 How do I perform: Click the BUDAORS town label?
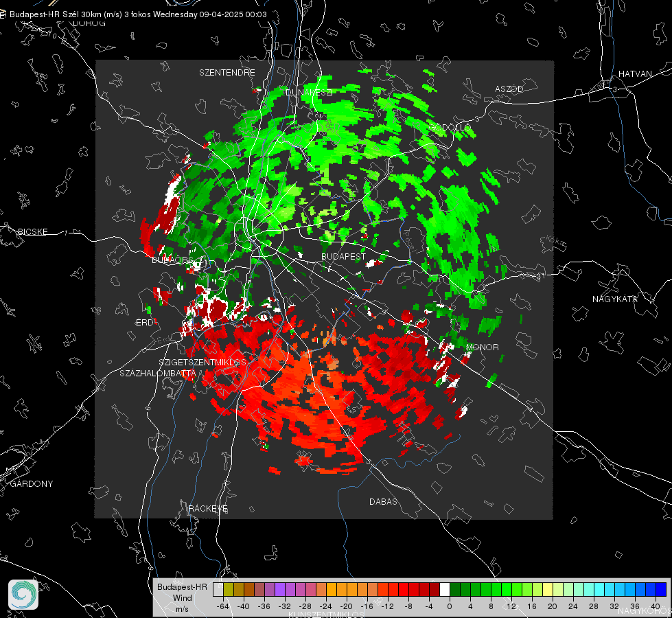(170, 260)
